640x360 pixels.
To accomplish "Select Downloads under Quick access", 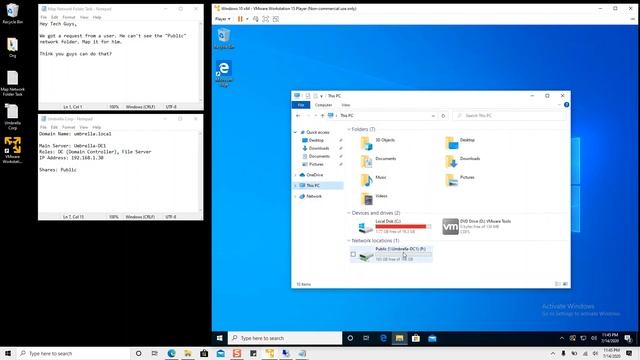I will pos(318,148).
